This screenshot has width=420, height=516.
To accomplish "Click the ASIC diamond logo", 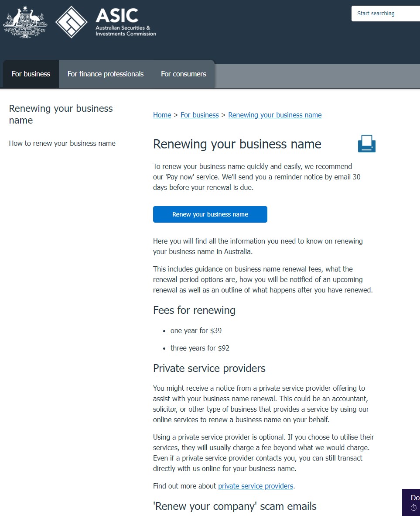I will [72, 22].
